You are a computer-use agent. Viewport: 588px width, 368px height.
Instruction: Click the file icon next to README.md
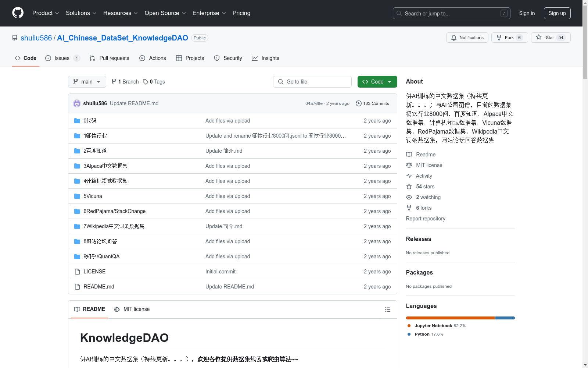point(77,287)
